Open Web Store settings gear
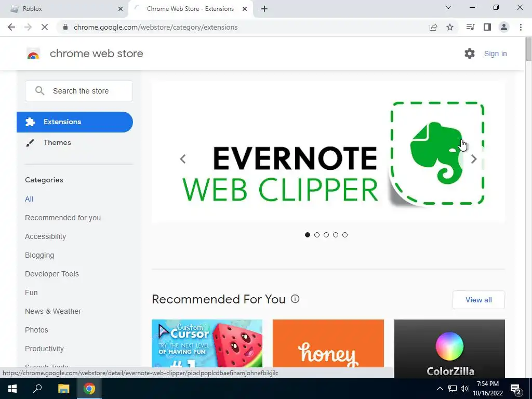The image size is (532, 399). pyautogui.click(x=470, y=54)
